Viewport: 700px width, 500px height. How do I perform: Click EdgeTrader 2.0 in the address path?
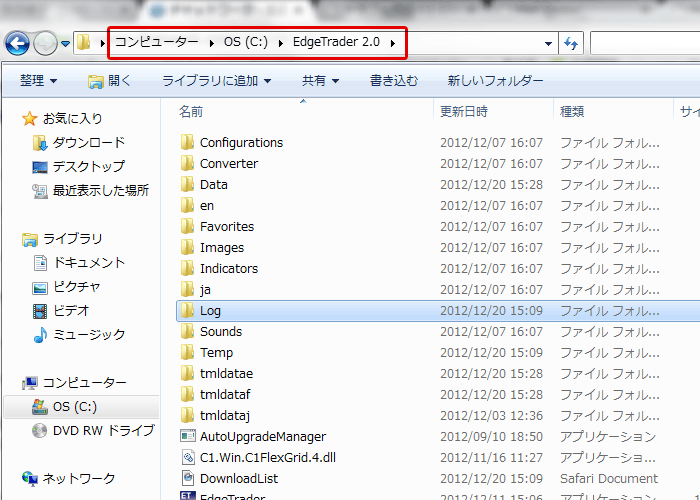click(336, 42)
